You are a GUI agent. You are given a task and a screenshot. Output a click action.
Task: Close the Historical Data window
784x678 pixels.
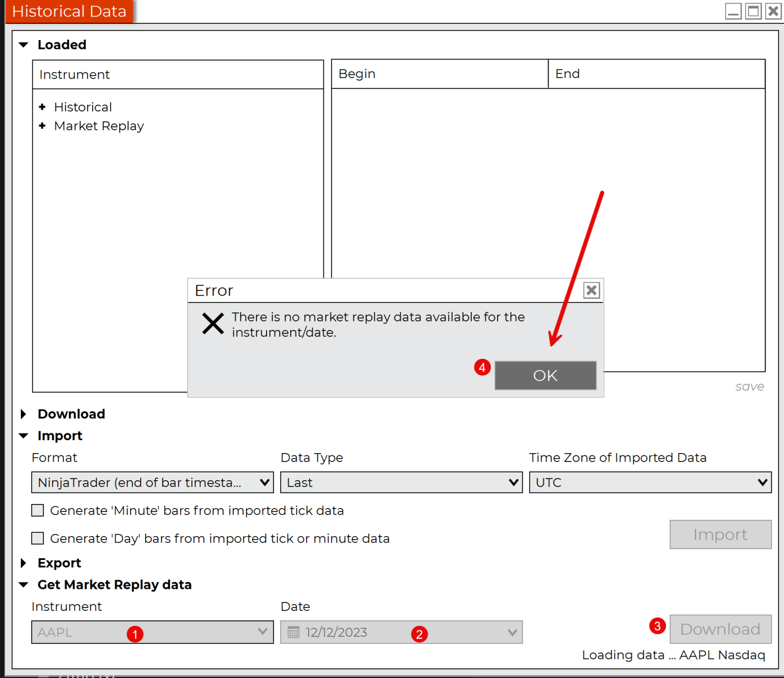(x=773, y=11)
